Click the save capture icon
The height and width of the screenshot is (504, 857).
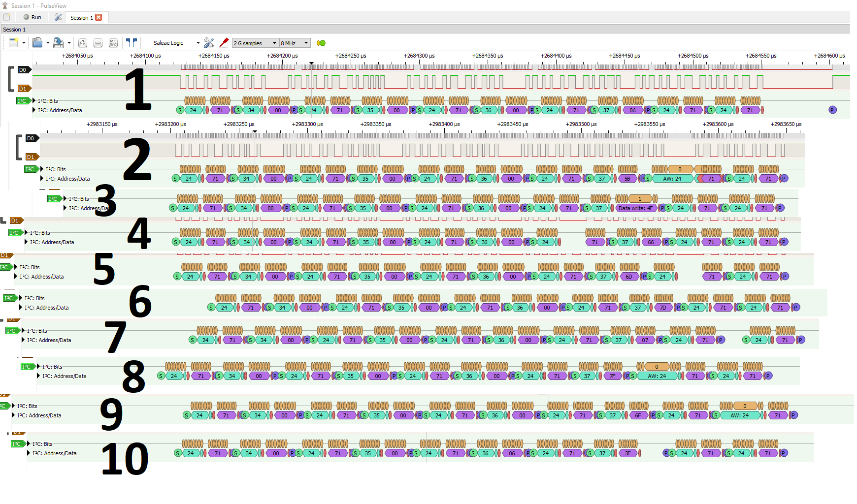coord(58,43)
